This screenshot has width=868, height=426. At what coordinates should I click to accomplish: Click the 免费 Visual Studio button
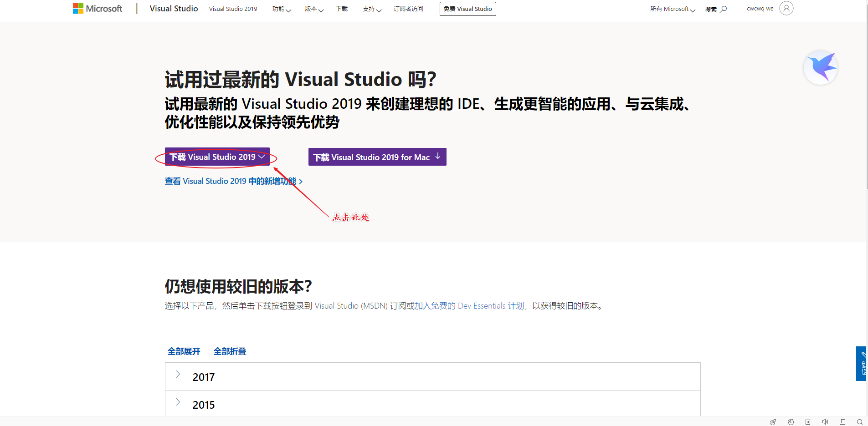click(468, 9)
